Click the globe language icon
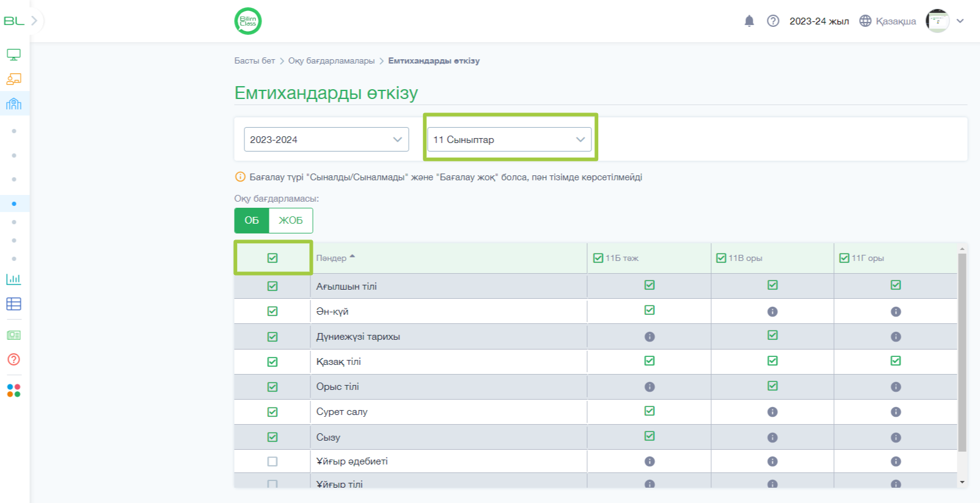The height and width of the screenshot is (503, 980). tap(865, 21)
